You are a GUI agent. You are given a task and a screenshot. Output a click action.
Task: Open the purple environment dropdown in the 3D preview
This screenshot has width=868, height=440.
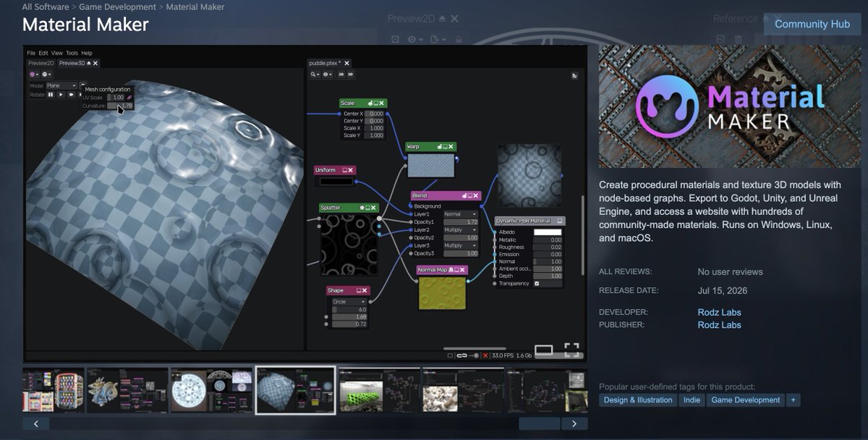tap(34, 75)
